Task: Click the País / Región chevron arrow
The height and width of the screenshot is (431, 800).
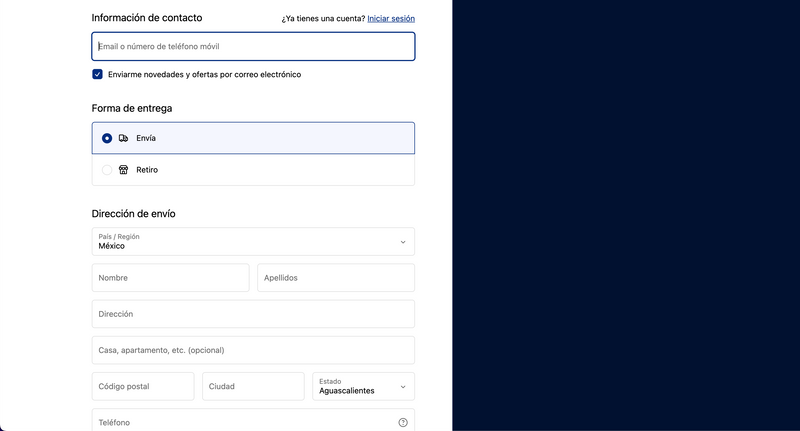Action: coord(403,242)
